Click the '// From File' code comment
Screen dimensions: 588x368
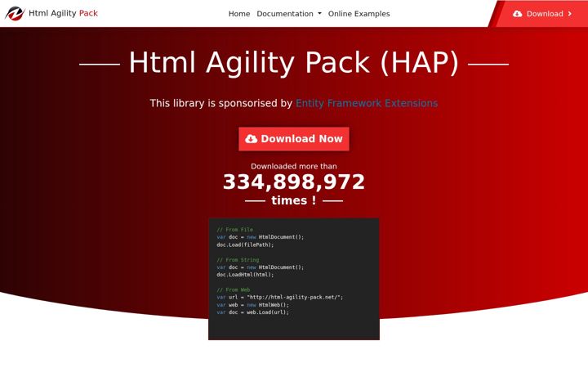click(x=234, y=230)
